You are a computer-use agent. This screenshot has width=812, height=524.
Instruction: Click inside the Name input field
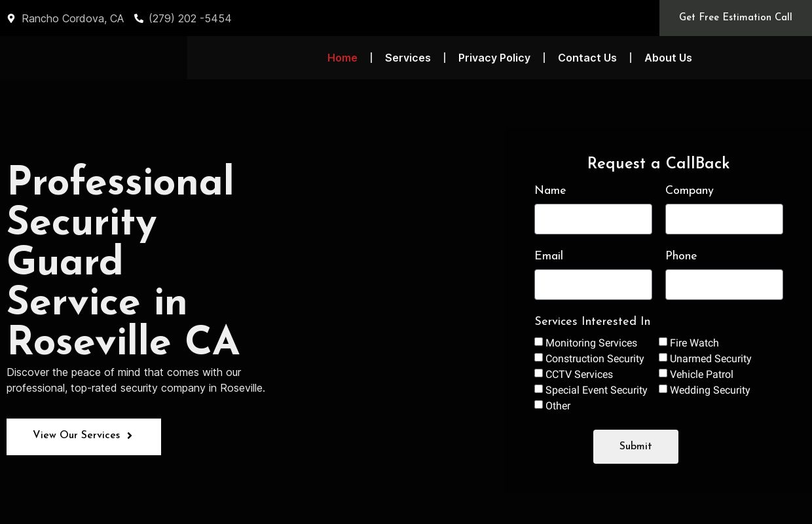click(593, 219)
